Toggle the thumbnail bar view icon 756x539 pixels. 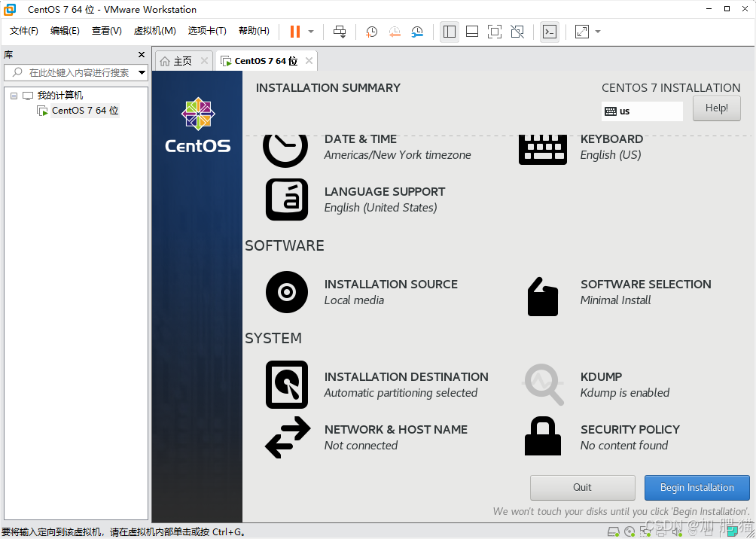(x=472, y=32)
